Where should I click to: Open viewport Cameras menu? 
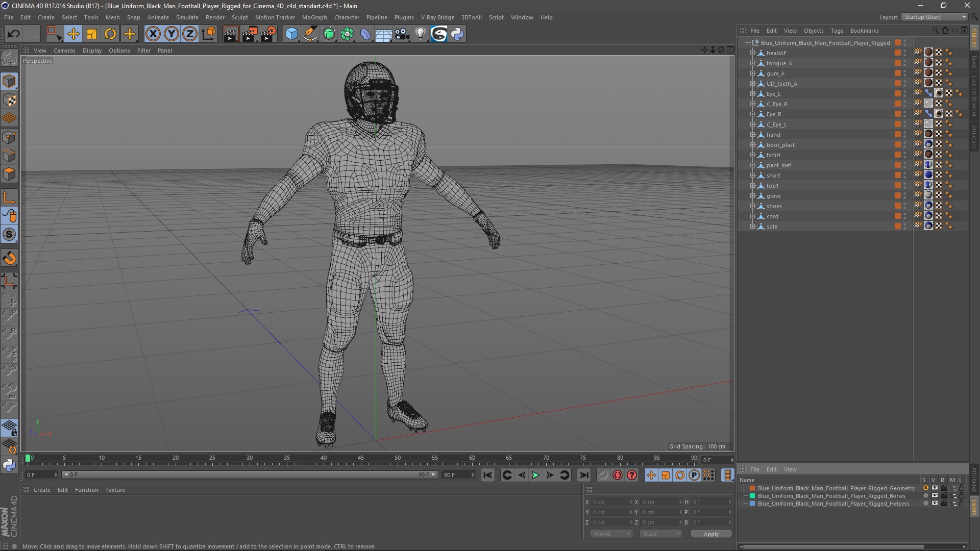coord(64,51)
